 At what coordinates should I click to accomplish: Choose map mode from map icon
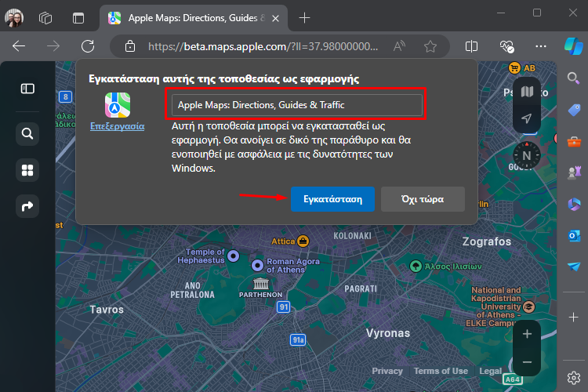pos(527,92)
